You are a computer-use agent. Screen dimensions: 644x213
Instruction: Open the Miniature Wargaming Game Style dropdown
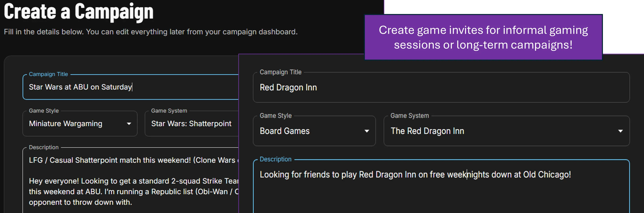point(80,124)
